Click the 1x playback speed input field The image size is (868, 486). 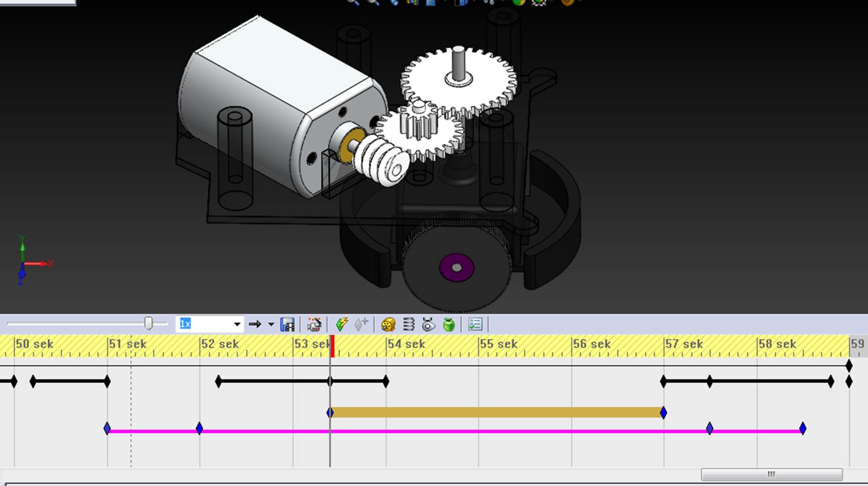pos(204,324)
